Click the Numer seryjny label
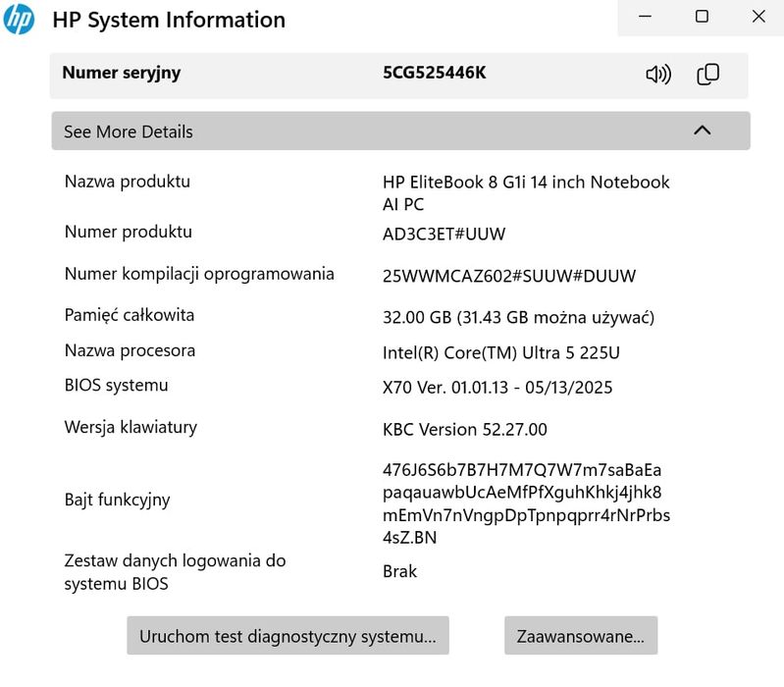Viewport: 784px width, 687px height. [x=122, y=73]
